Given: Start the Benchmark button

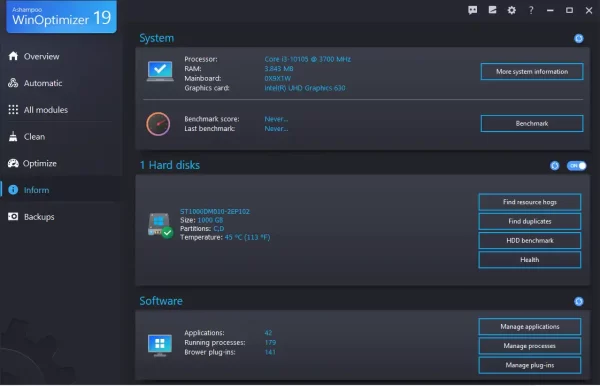Looking at the screenshot, I should point(532,124).
